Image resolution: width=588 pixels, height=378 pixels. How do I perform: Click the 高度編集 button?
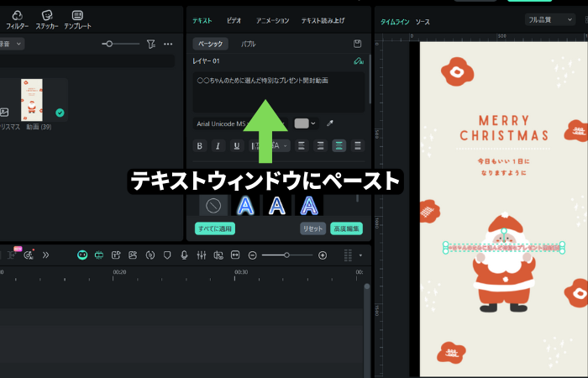point(346,228)
